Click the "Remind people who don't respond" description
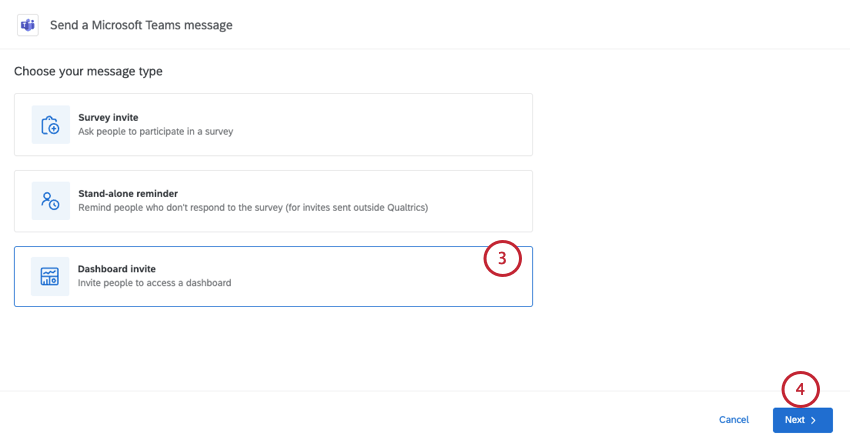 tap(253, 208)
